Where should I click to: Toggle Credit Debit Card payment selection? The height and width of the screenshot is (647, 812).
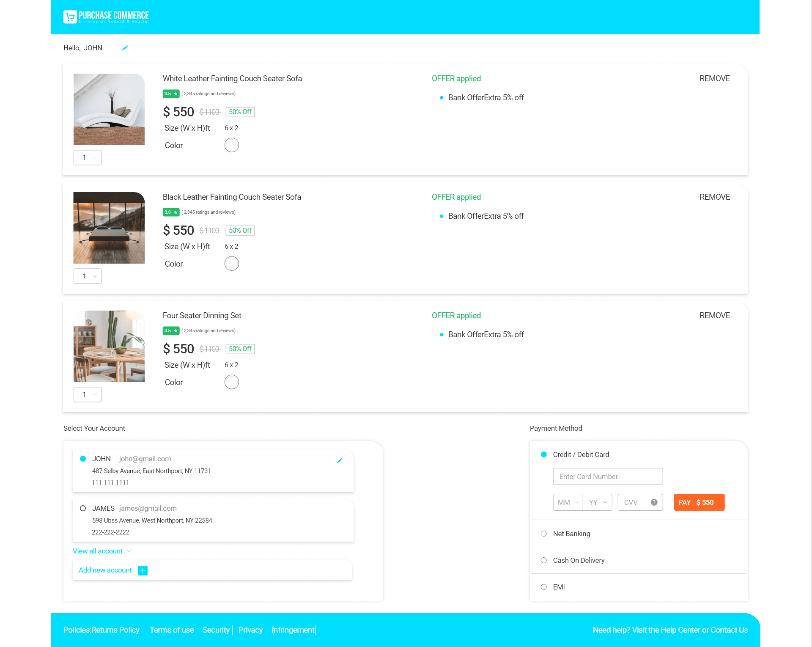543,454
